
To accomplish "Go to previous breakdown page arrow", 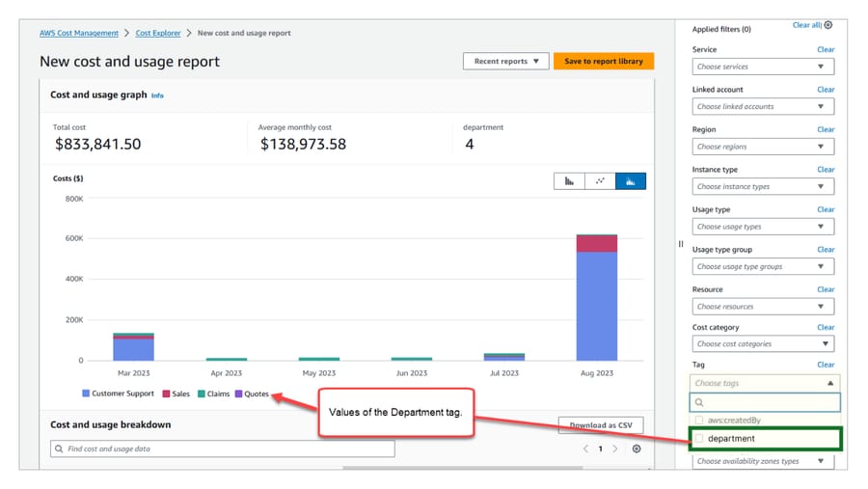I will 585,448.
